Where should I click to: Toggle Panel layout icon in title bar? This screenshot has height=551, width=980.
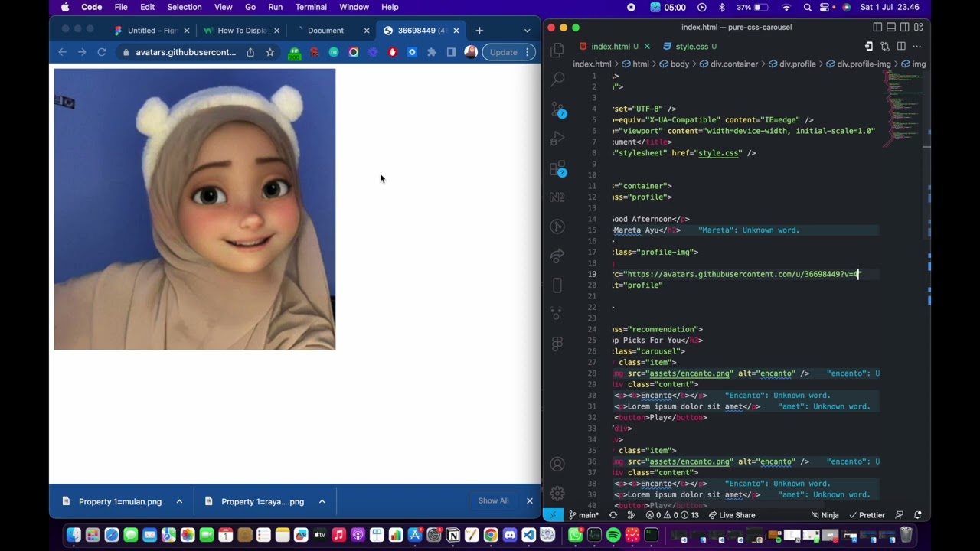(891, 27)
